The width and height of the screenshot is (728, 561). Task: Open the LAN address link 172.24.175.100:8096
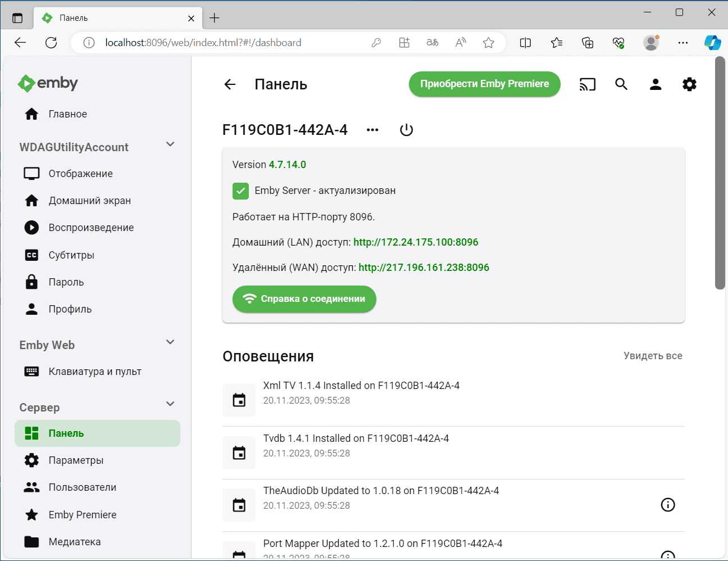tap(416, 242)
